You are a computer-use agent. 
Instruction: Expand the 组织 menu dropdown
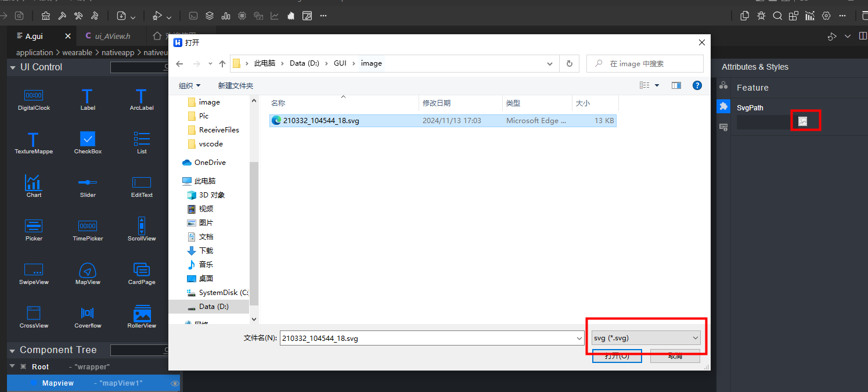tap(190, 85)
